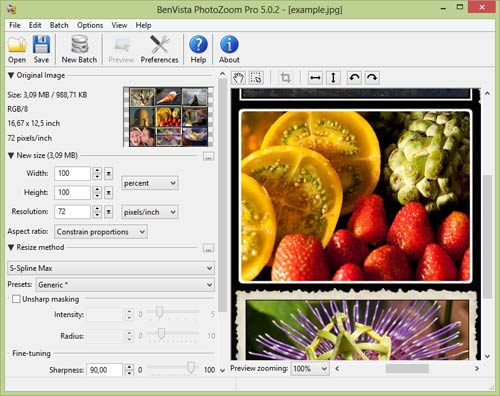Open the pixels/inch units dropdown
This screenshot has width=500, height=396.
pos(150,212)
